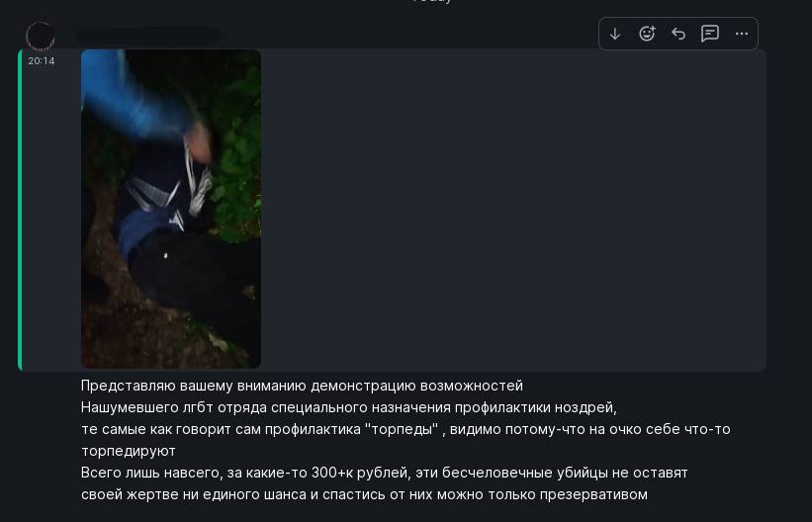The image size is (812, 522).
Task: Open the sender's round avatar
Action: tap(41, 36)
